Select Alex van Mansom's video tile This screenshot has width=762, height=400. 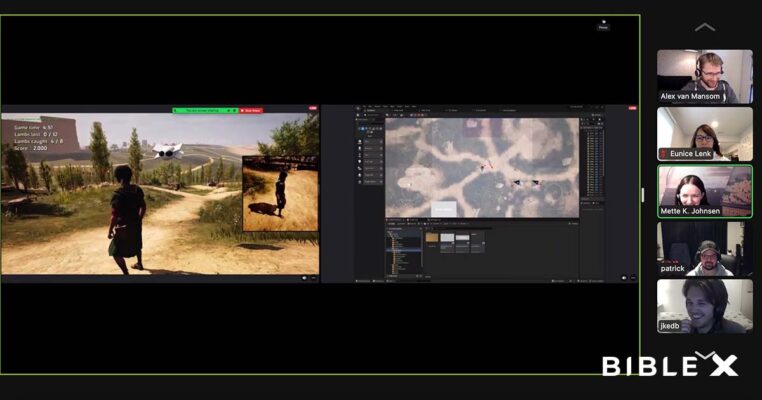pyautogui.click(x=705, y=76)
